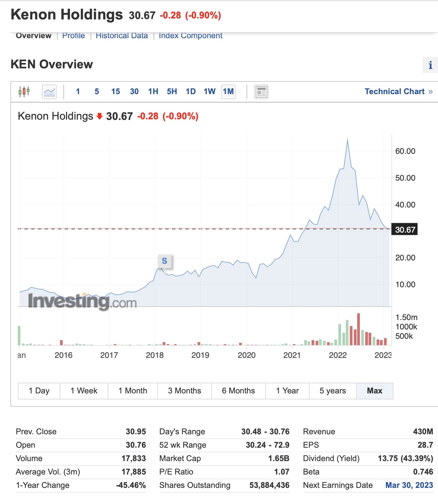Select the Max range button
This screenshot has height=504, width=438.
[375, 391]
